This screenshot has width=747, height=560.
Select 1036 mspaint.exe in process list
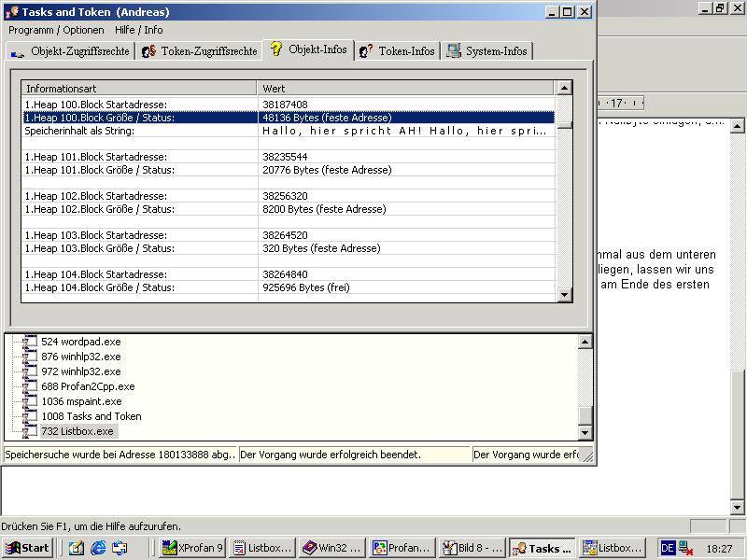tap(81, 401)
